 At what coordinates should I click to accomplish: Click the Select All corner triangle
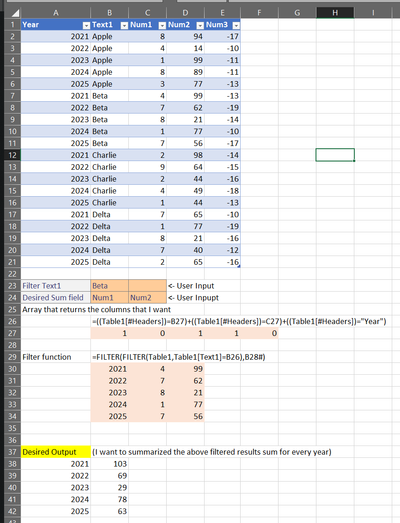point(15,13)
